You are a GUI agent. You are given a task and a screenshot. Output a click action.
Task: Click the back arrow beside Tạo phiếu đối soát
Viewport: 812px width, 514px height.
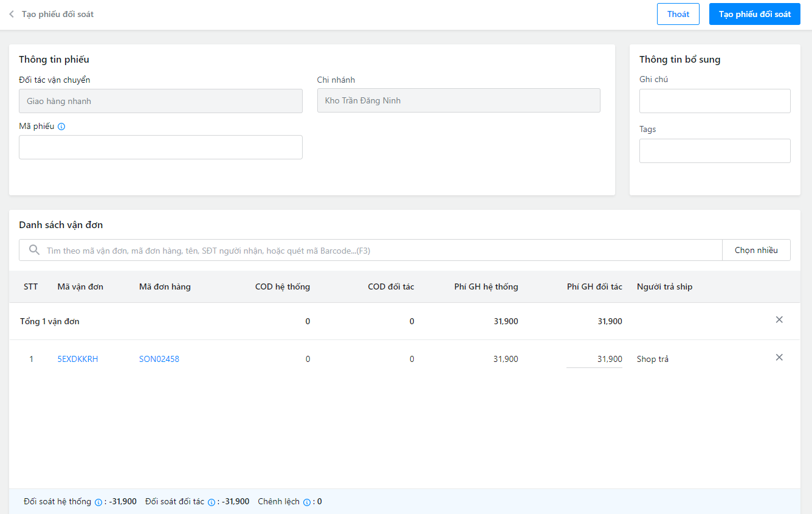click(12, 14)
